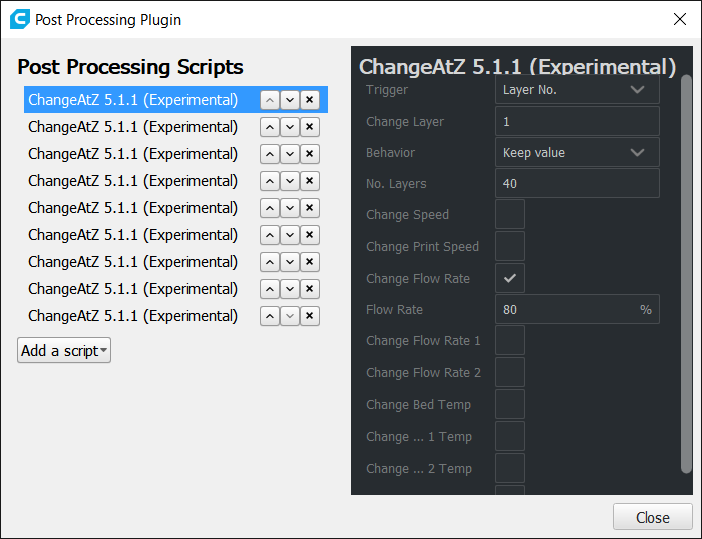This screenshot has width=702, height=539.
Task: Move the third ChangeAtZ script up
Action: point(270,154)
